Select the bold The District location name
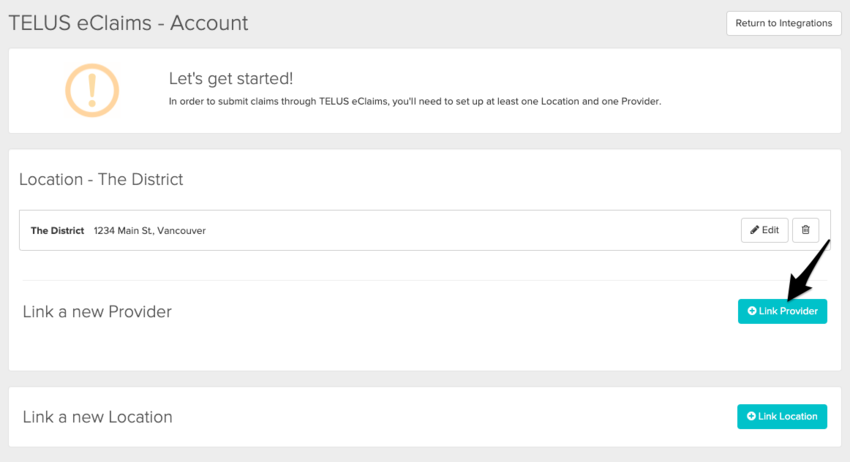 pyautogui.click(x=57, y=230)
